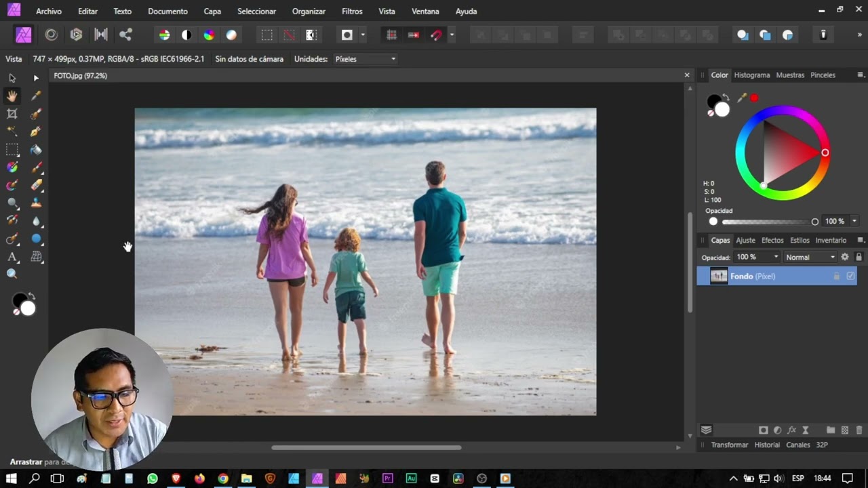Image resolution: width=868 pixels, height=488 pixels.
Task: Select the Fondo layer thumbnail
Action: point(719,276)
